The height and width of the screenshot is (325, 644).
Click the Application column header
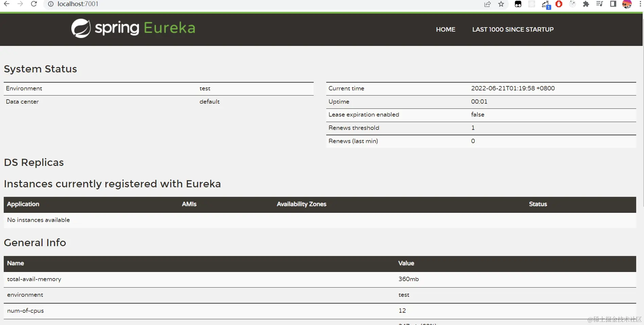23,204
